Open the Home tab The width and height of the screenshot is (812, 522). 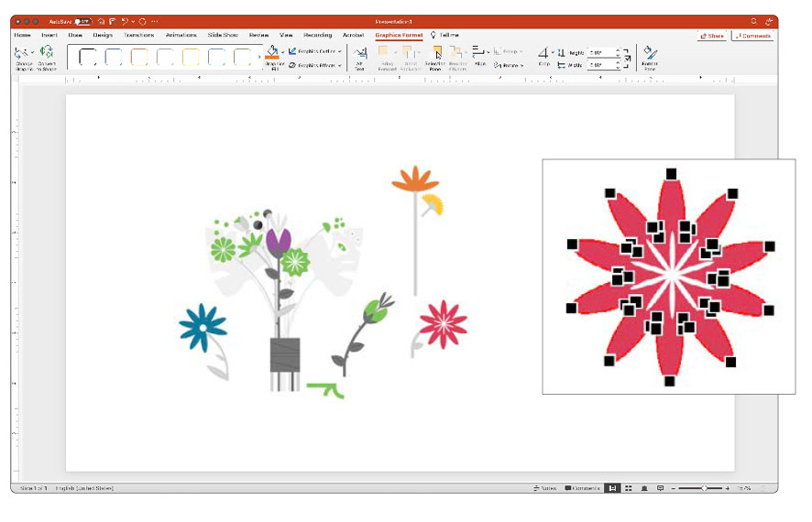(x=22, y=35)
